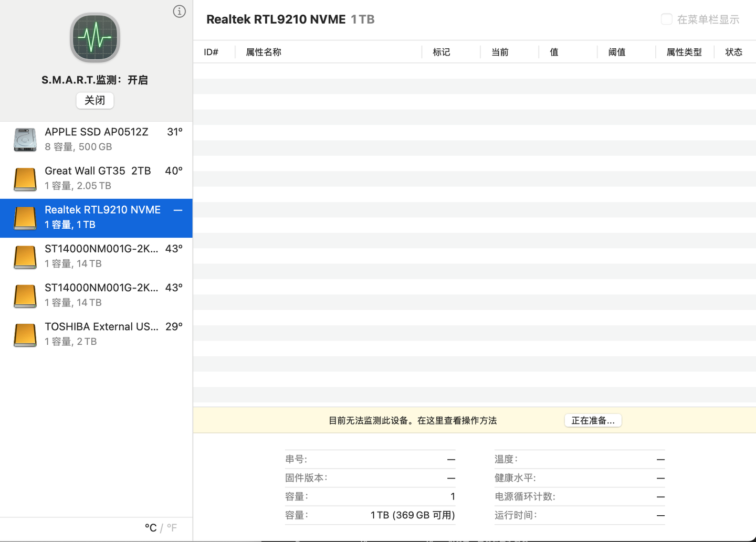756x542 pixels.
Task: Click the S.M.A.R.T.监测: 开启 status text
Action: [x=95, y=80]
